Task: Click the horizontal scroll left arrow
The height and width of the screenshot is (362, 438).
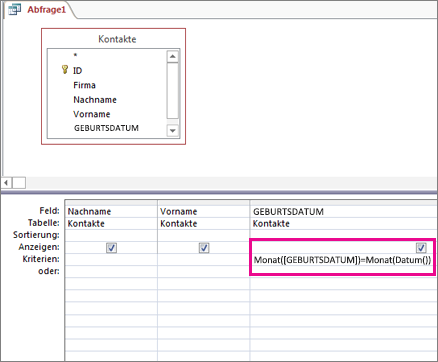Action: (x=6, y=183)
